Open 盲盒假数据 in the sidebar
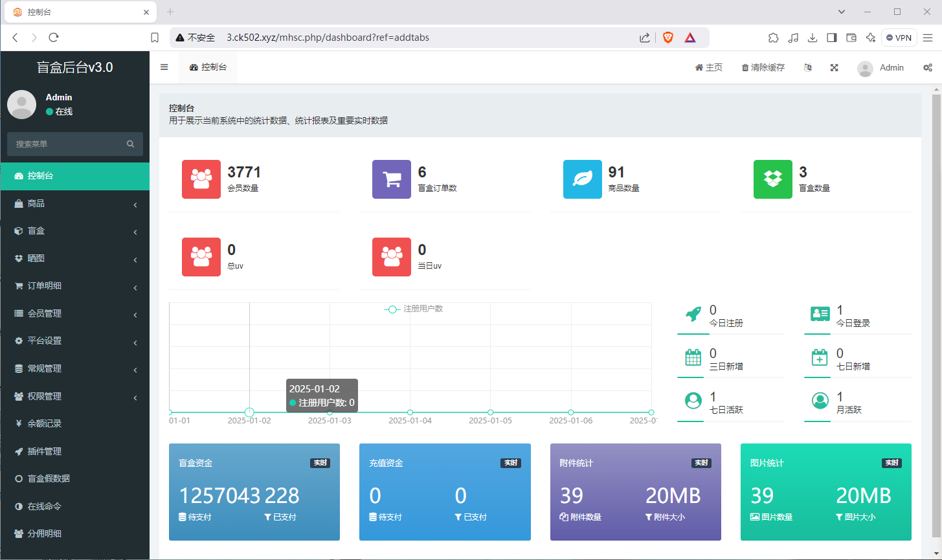The image size is (942, 560). (x=74, y=479)
